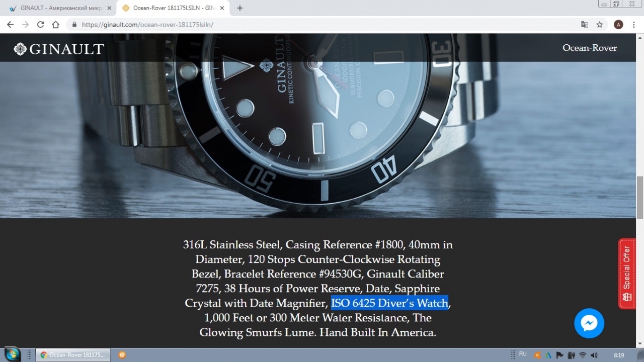Open the Windows Start menu
The width and height of the screenshot is (644, 362).
point(12,354)
